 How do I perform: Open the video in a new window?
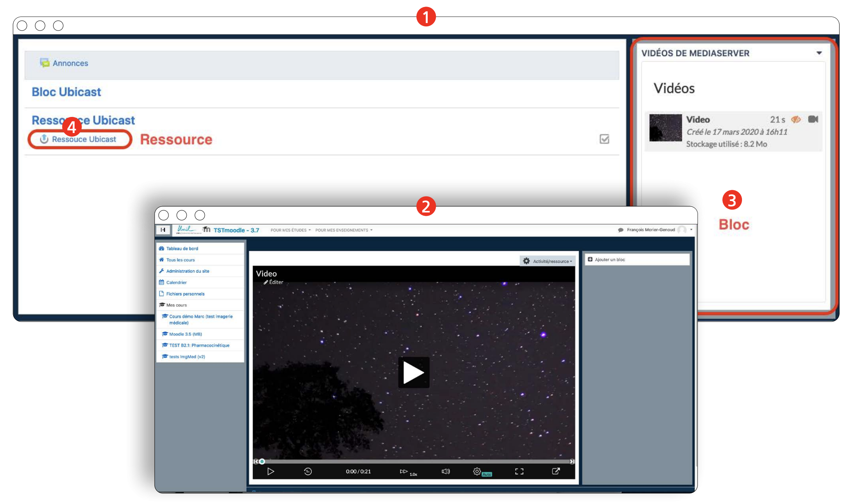556,471
